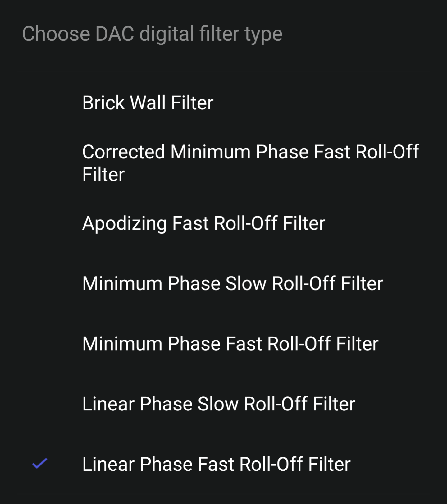Viewport: 447px width, 504px height.
Task: Switch DAC filter to Brick Wall
Action: [x=148, y=103]
